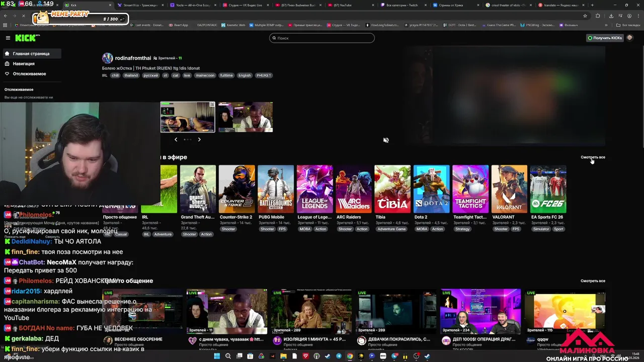Click Смотреть все for live categories
Image resolution: width=644 pixels, height=362 pixels.
click(593, 157)
